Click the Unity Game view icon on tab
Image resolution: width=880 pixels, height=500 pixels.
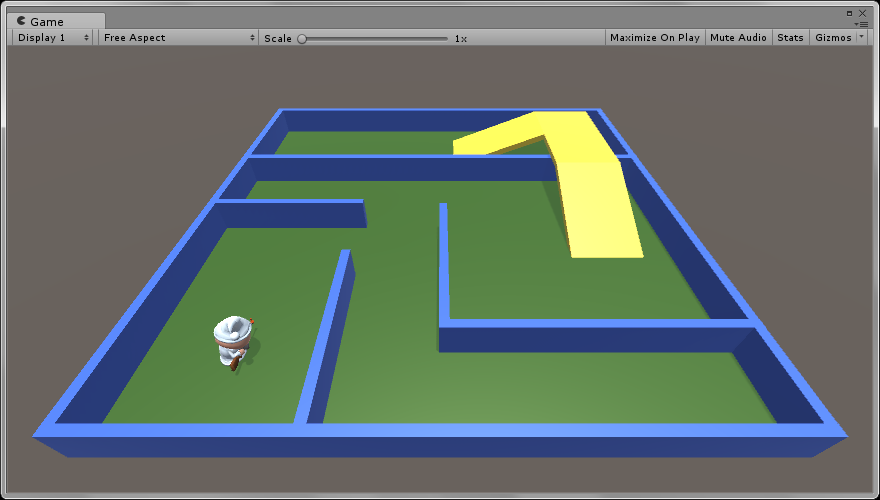[21, 21]
